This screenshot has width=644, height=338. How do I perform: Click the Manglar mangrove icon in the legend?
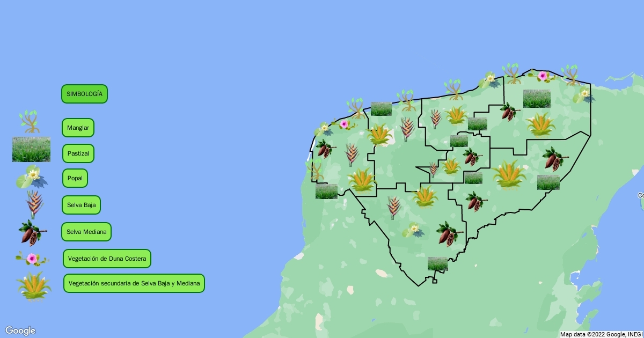click(30, 122)
